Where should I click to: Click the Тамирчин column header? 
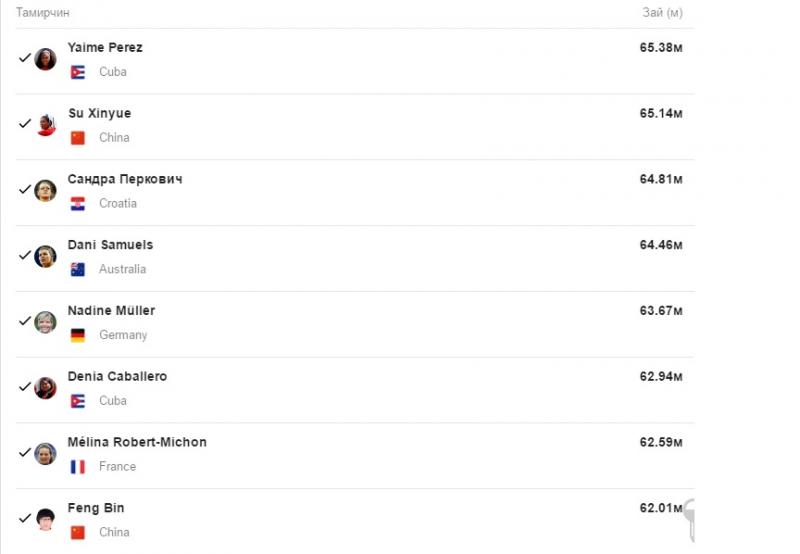(x=43, y=13)
